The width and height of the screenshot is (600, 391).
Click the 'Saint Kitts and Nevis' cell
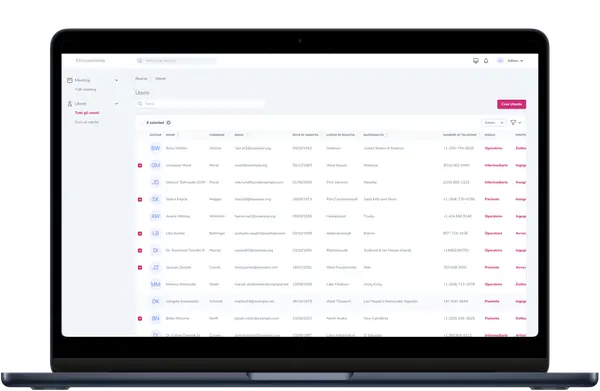click(380, 199)
